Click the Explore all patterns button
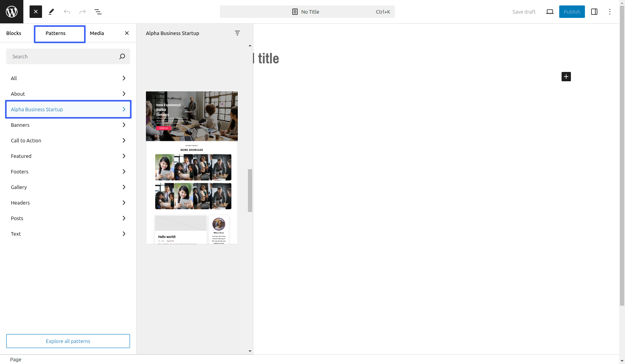Viewport: 625px width, 364px height. pos(68,341)
